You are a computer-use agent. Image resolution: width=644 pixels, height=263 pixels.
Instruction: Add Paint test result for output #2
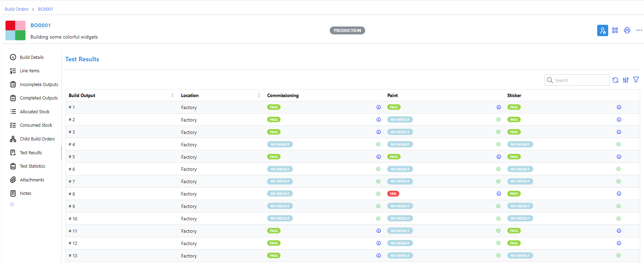[x=498, y=119]
